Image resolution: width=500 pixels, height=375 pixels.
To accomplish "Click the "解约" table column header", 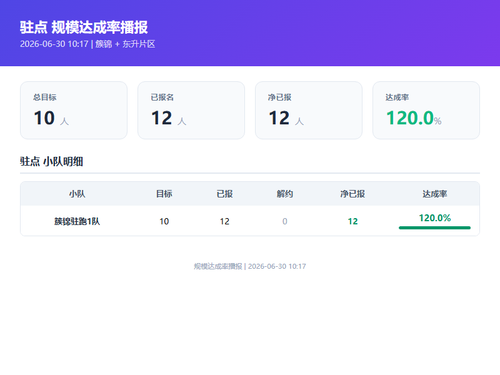I will click(x=285, y=194).
